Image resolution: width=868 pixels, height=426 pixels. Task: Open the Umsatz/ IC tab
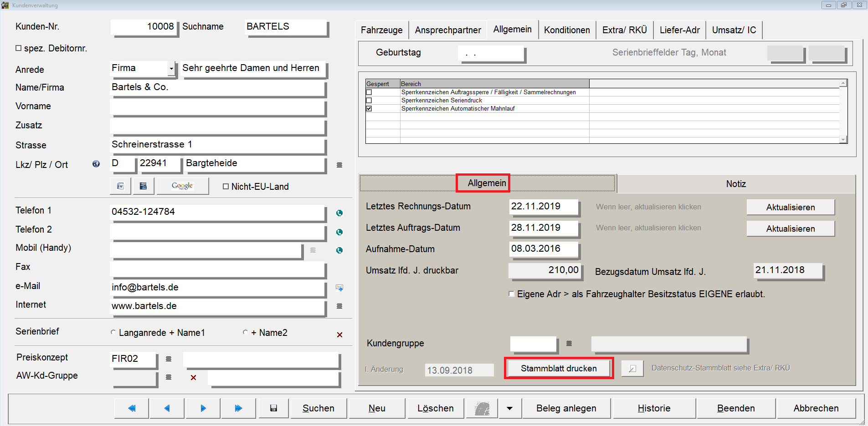(734, 30)
